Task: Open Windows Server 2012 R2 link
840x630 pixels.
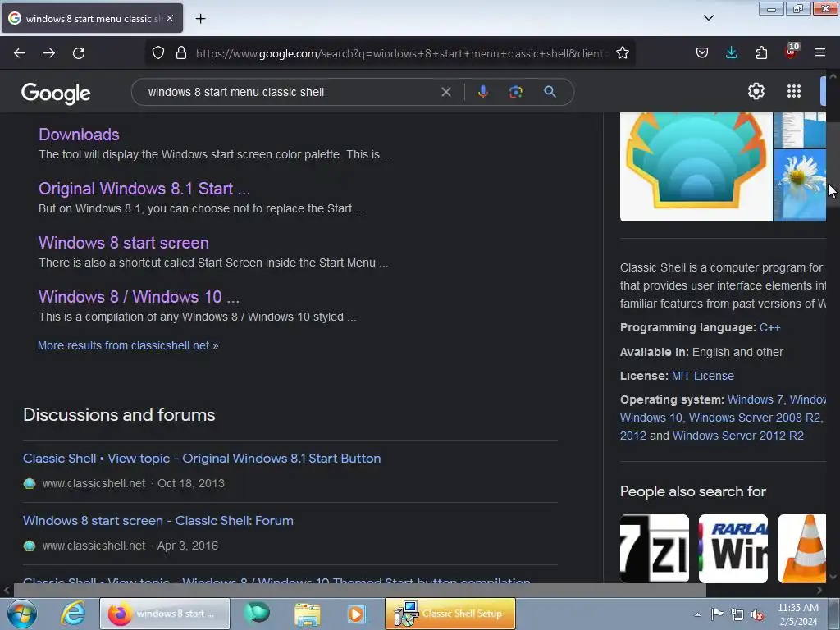Action: click(x=738, y=436)
